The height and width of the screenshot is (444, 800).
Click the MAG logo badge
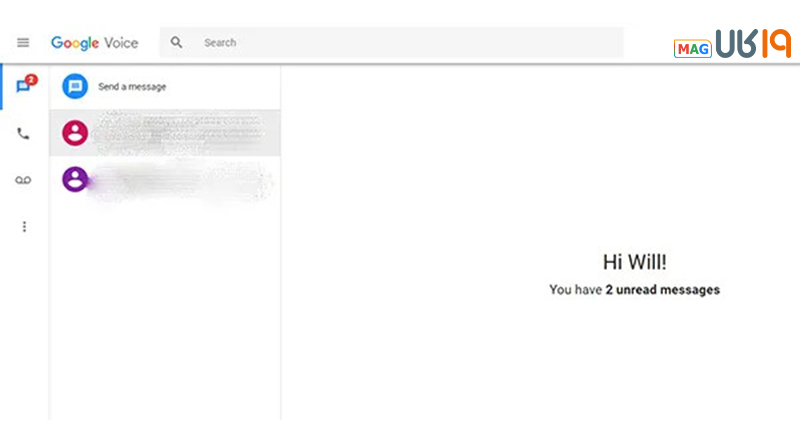pos(692,49)
